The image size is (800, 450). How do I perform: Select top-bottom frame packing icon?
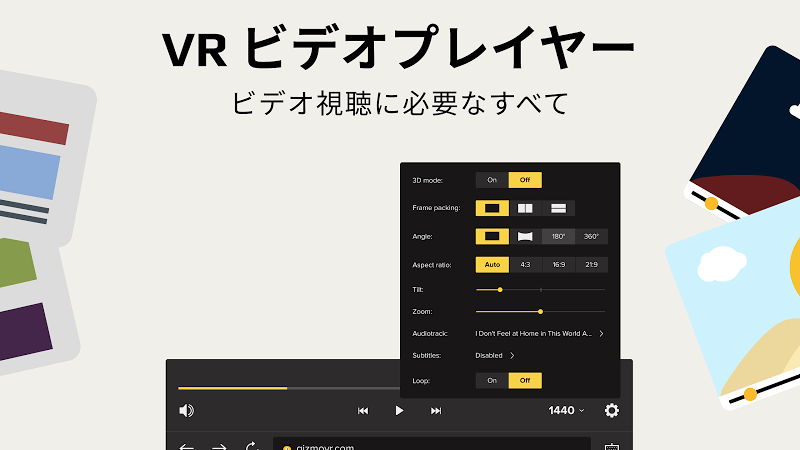click(558, 208)
